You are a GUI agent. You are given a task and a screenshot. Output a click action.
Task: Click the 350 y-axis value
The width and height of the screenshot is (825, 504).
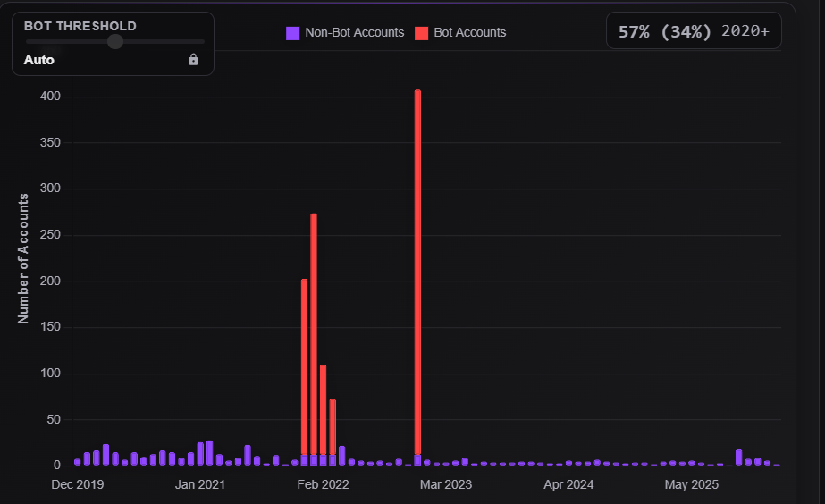(x=51, y=143)
